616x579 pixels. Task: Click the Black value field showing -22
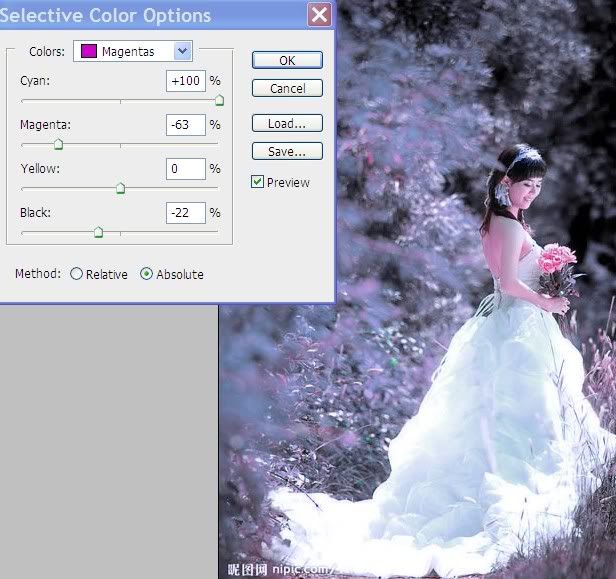pyautogui.click(x=186, y=213)
